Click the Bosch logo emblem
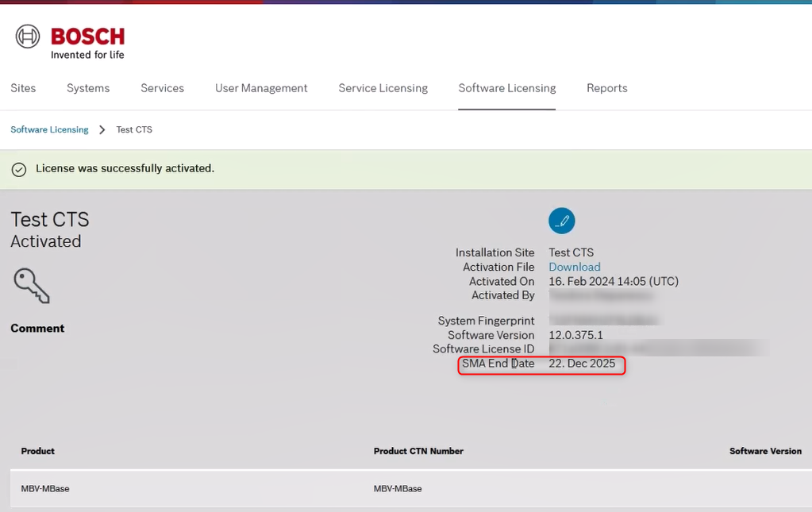This screenshot has height=512, width=812. 28,37
